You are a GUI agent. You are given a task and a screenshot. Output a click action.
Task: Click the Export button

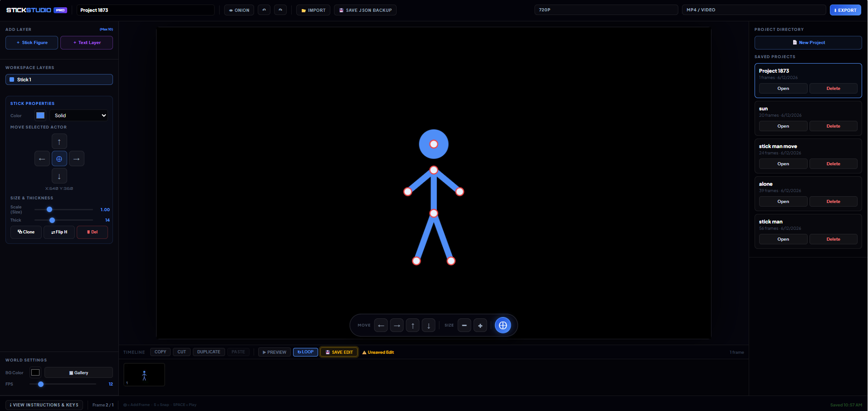[845, 10]
